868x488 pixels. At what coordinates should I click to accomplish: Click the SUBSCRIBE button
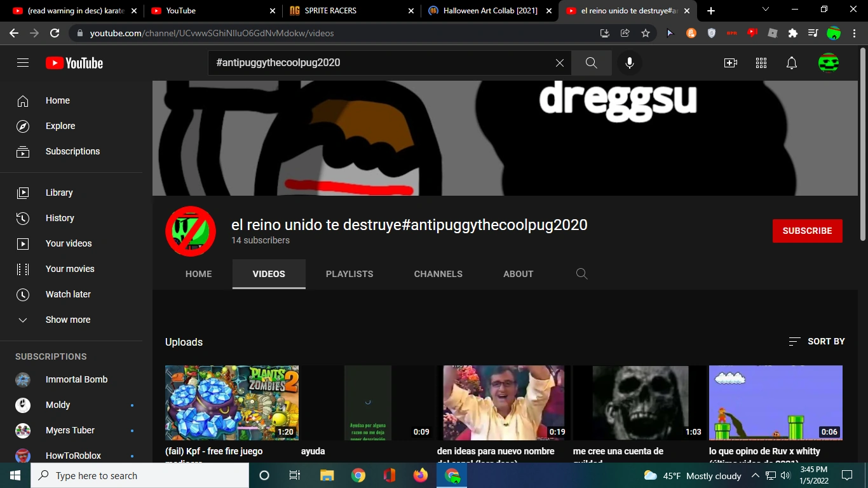click(807, 231)
